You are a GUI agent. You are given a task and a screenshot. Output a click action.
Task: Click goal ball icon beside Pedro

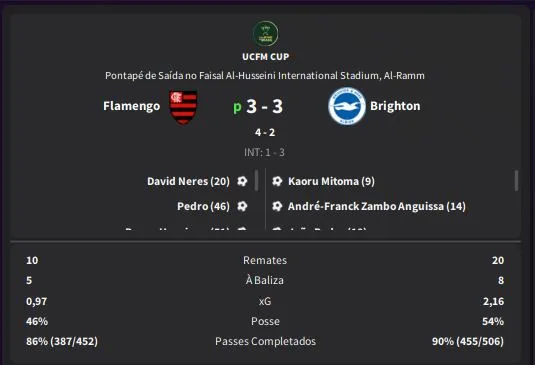point(242,206)
